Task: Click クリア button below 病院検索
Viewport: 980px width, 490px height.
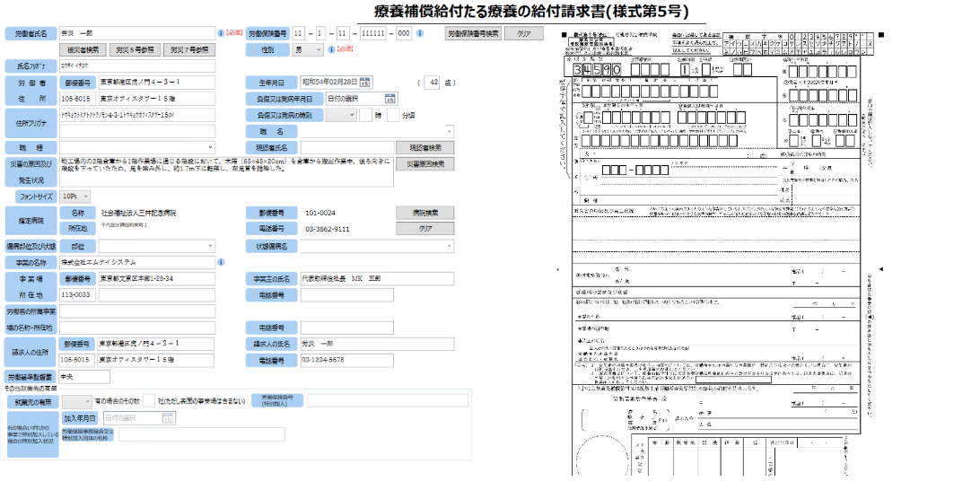Action: [x=424, y=229]
